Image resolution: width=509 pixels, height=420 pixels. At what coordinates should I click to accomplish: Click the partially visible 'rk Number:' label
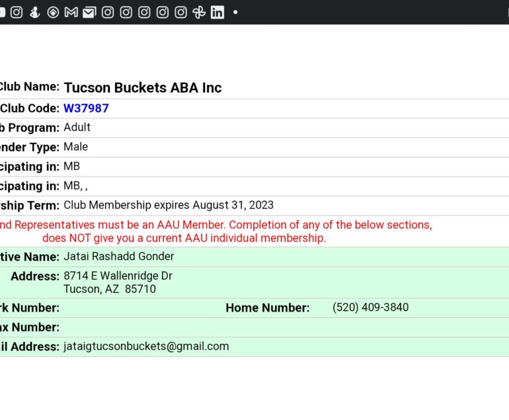(30, 308)
